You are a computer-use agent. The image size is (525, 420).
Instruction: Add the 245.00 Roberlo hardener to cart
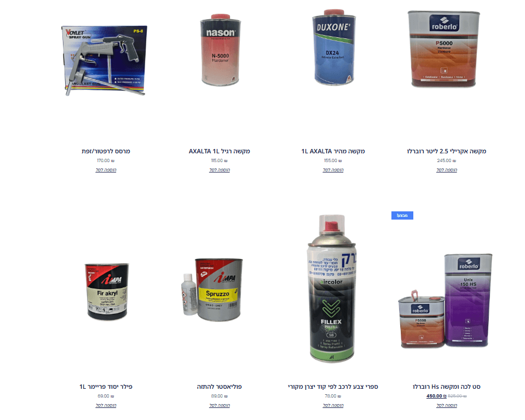[x=446, y=170]
